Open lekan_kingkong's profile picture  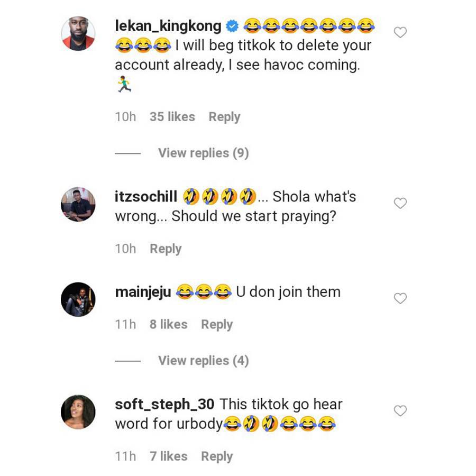click(x=78, y=33)
